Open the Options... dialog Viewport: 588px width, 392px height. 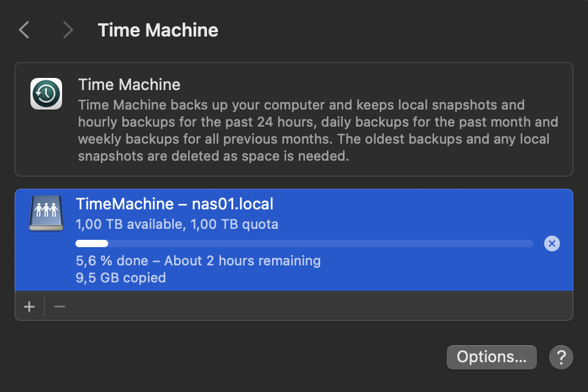[491, 357]
